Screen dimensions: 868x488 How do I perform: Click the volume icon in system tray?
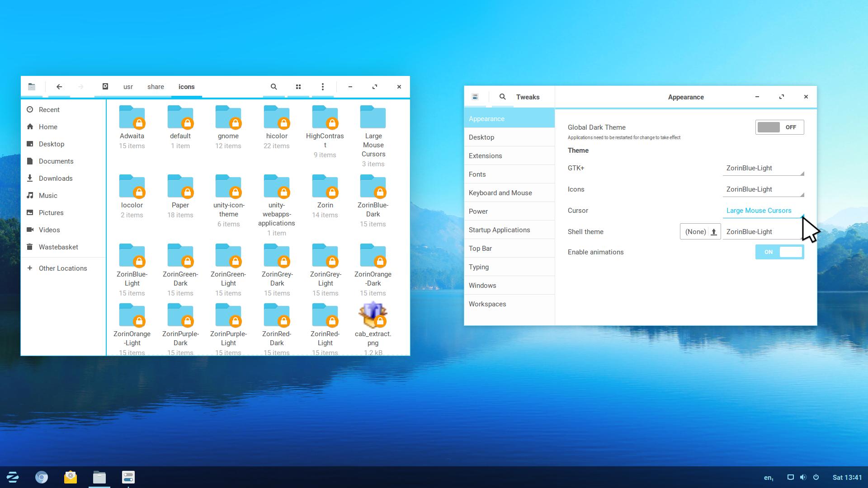(x=803, y=477)
